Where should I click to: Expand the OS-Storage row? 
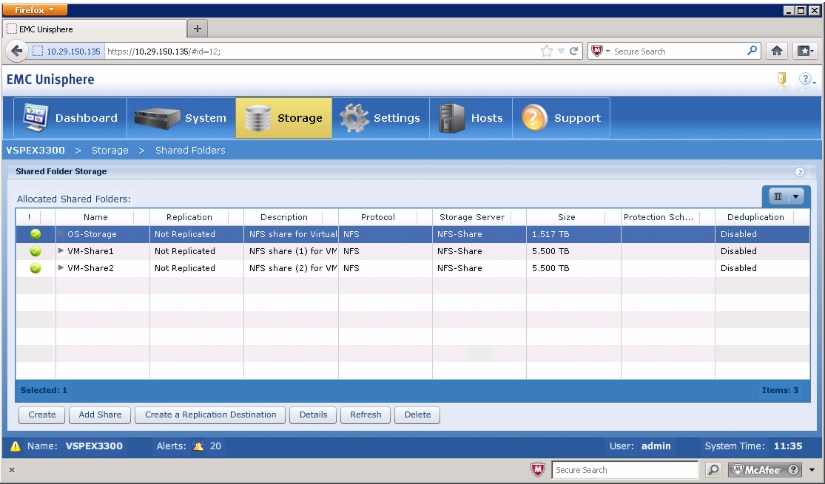point(61,234)
